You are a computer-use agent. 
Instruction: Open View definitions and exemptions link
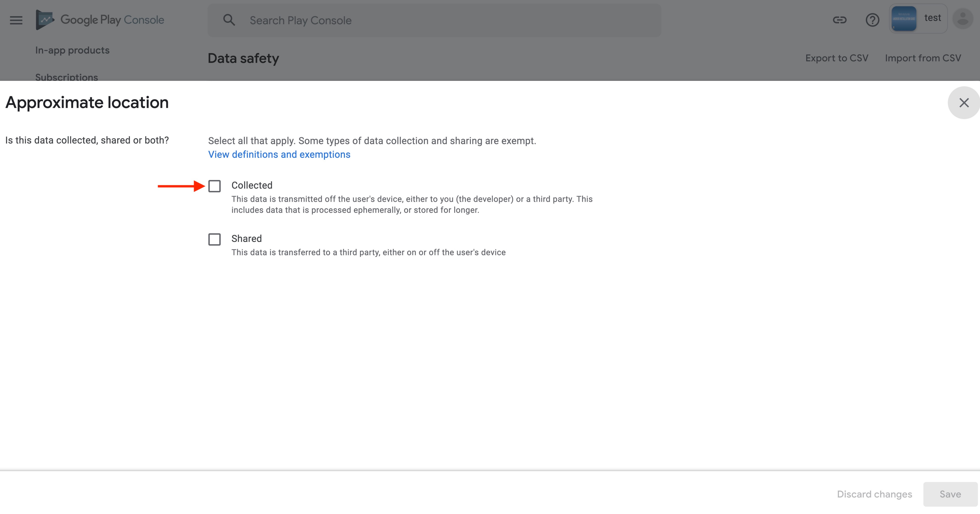(x=279, y=154)
